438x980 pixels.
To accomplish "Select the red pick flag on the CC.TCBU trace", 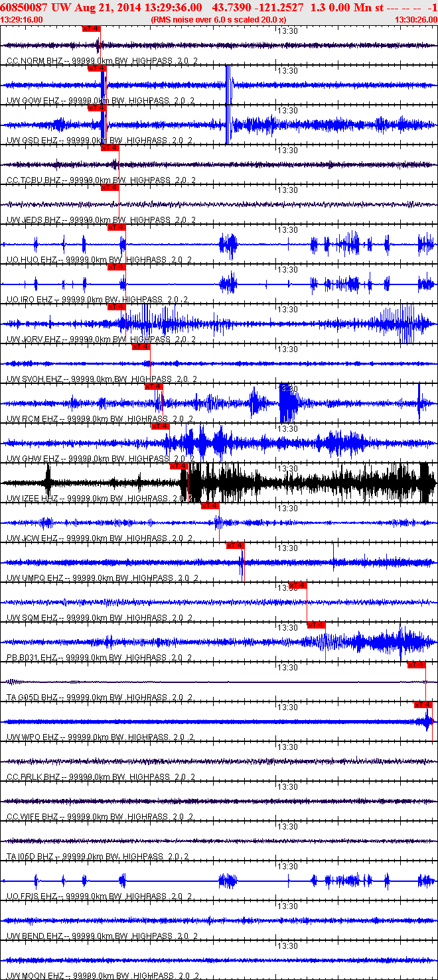I will tap(110, 148).
